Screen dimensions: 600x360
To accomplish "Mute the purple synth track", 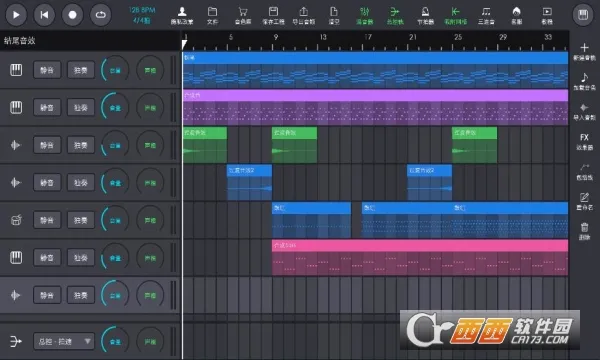I will 47,108.
